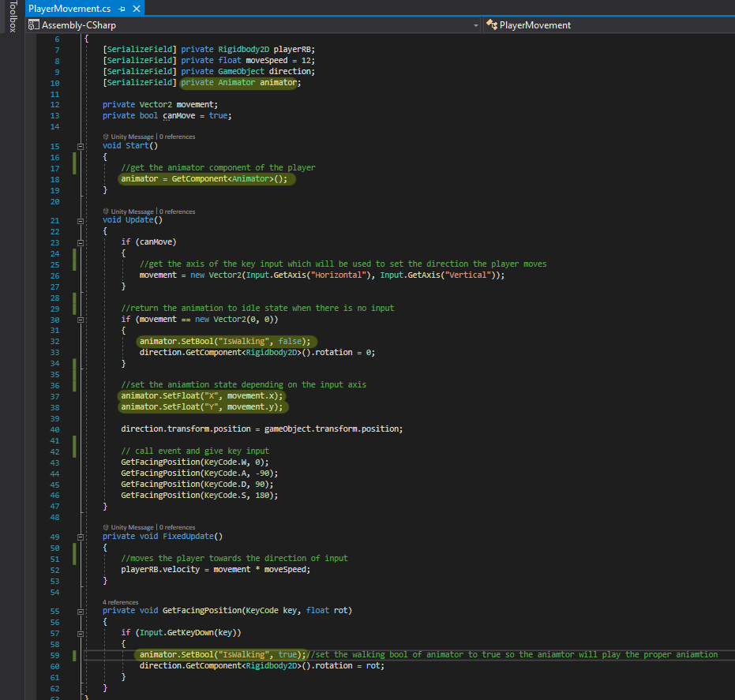This screenshot has height=700, width=735.
Task: Click Unity Message icon above FixedUpdate method
Action: [107, 527]
